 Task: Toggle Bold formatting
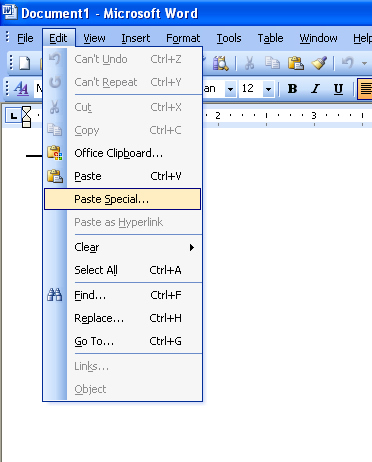coord(292,89)
